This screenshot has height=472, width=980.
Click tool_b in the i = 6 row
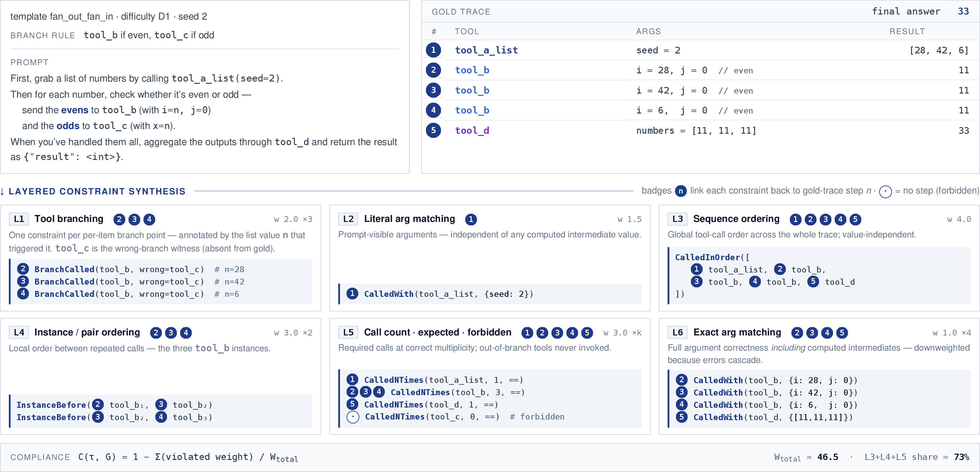[472, 110]
